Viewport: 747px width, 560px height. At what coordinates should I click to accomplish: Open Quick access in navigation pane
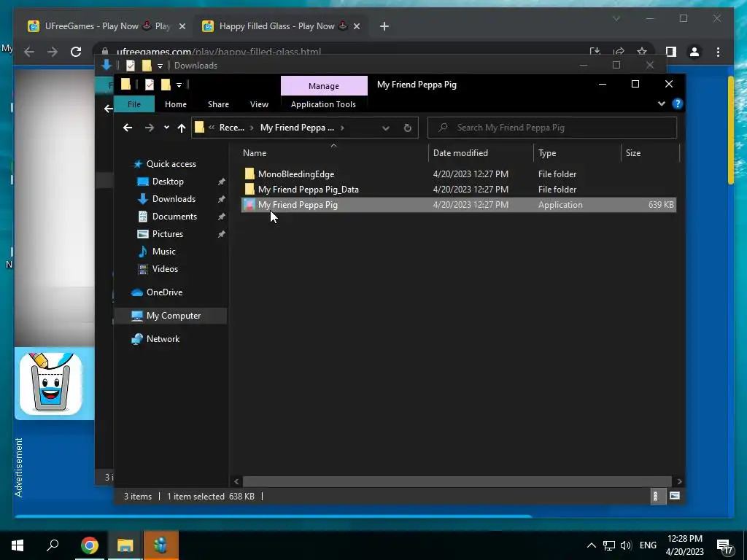pos(171,164)
